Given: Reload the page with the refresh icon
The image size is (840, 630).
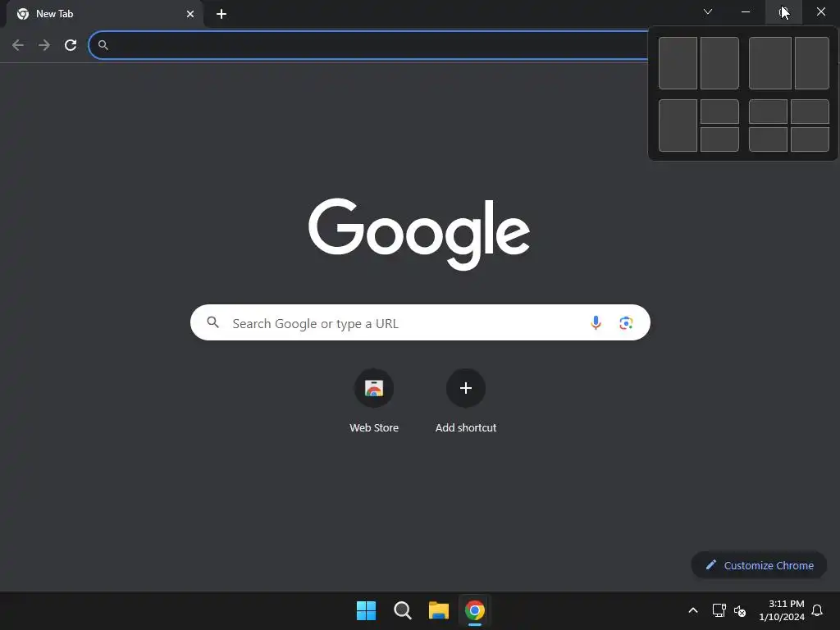Looking at the screenshot, I should point(71,45).
